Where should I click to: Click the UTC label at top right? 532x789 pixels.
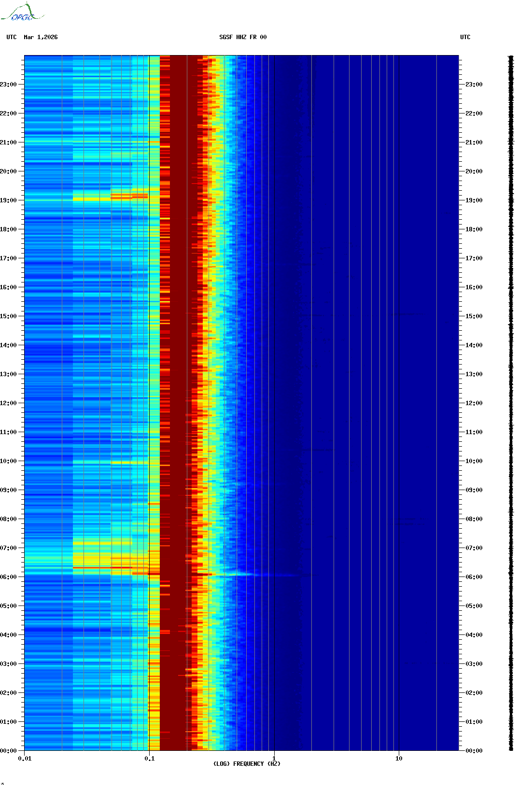click(465, 37)
